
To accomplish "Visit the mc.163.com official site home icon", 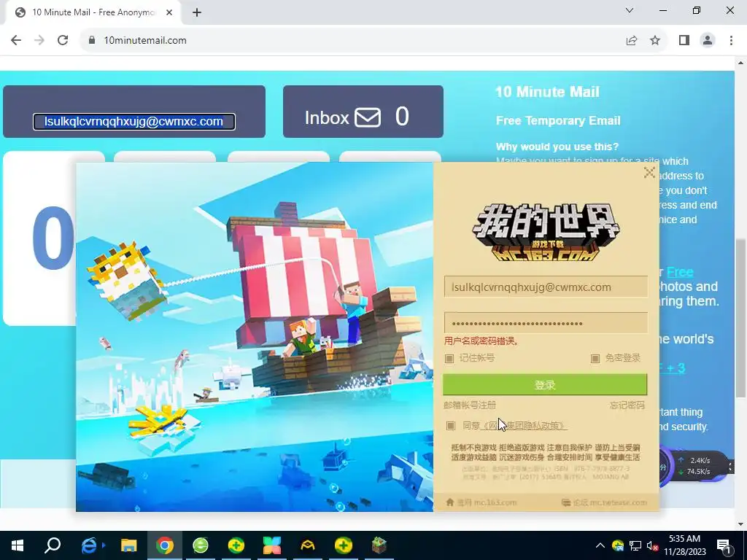I will (449, 502).
